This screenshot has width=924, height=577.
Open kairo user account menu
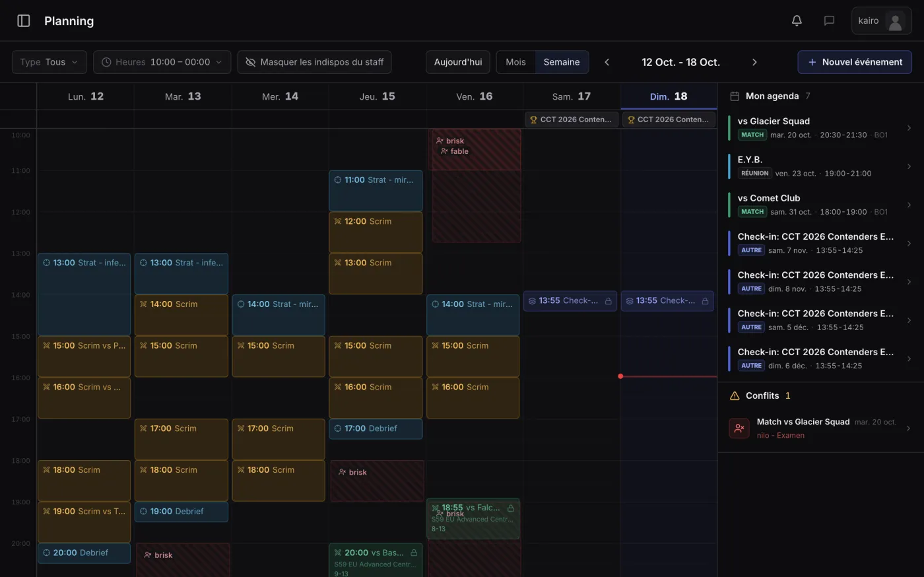point(881,20)
